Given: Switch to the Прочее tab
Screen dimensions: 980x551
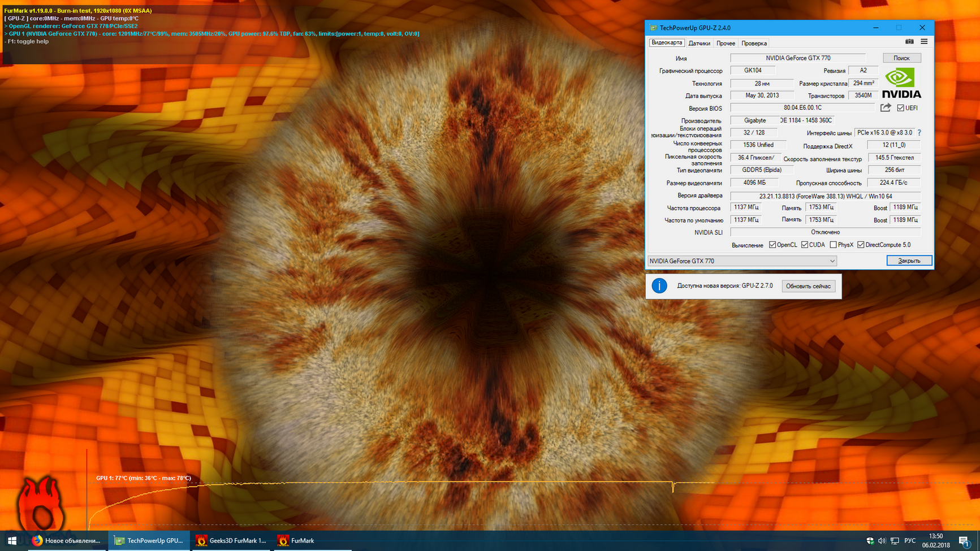Looking at the screenshot, I should point(726,43).
